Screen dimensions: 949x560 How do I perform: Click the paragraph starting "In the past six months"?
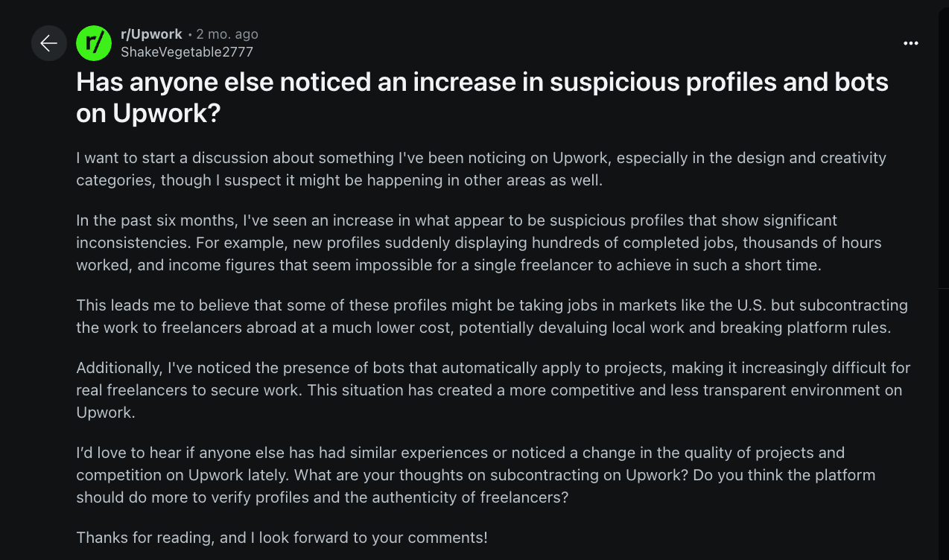[478, 243]
